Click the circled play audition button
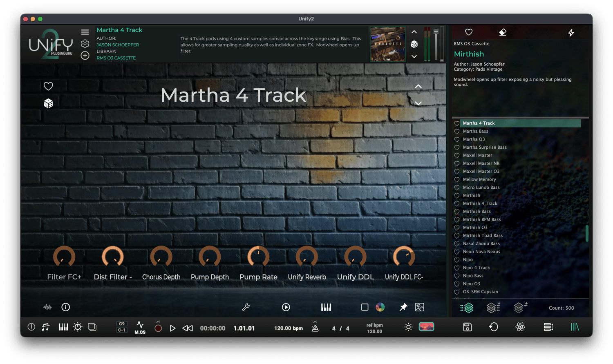613x364 pixels. [x=286, y=307]
